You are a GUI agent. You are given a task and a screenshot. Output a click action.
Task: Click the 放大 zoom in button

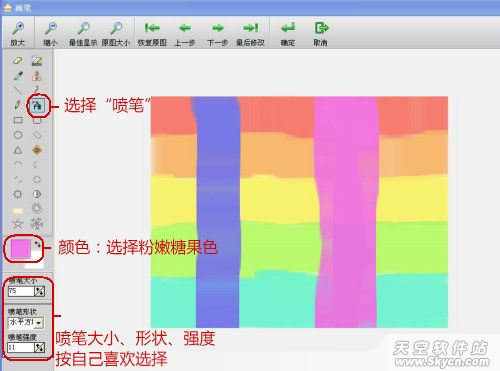(18, 34)
